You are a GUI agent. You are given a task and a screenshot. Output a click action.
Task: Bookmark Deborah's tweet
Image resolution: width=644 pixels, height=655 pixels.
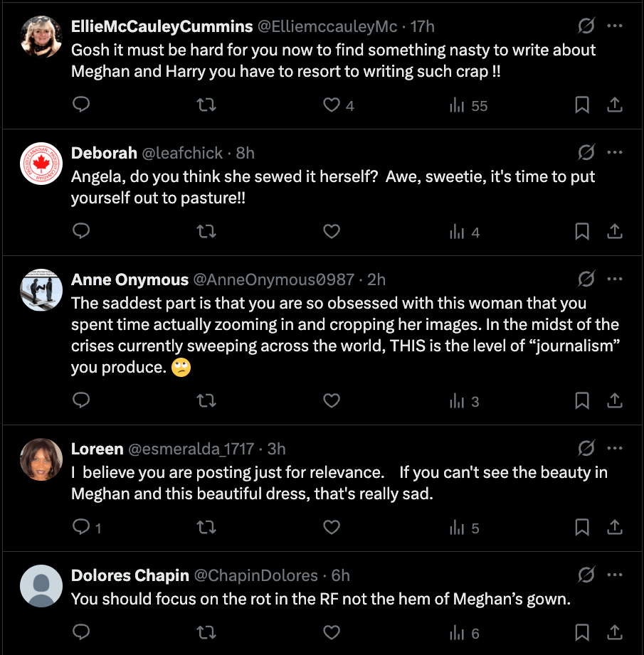point(582,232)
